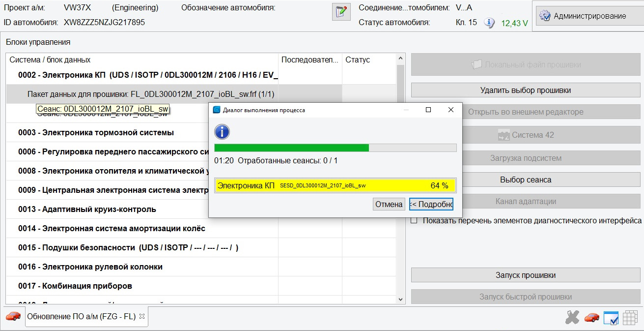The height and width of the screenshot is (331, 644).
Task: Click the Кл. 15 vehicle status value
Action: pyautogui.click(x=466, y=22)
